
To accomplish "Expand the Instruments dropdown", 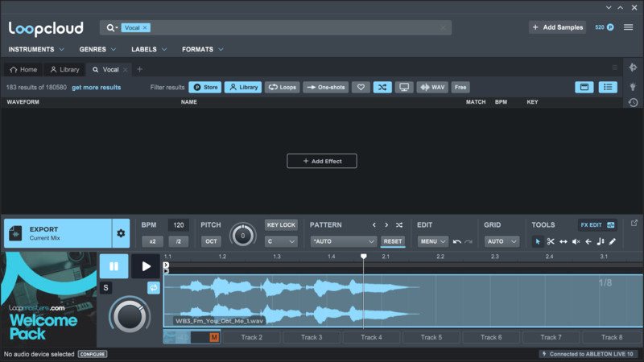I will click(x=36, y=50).
